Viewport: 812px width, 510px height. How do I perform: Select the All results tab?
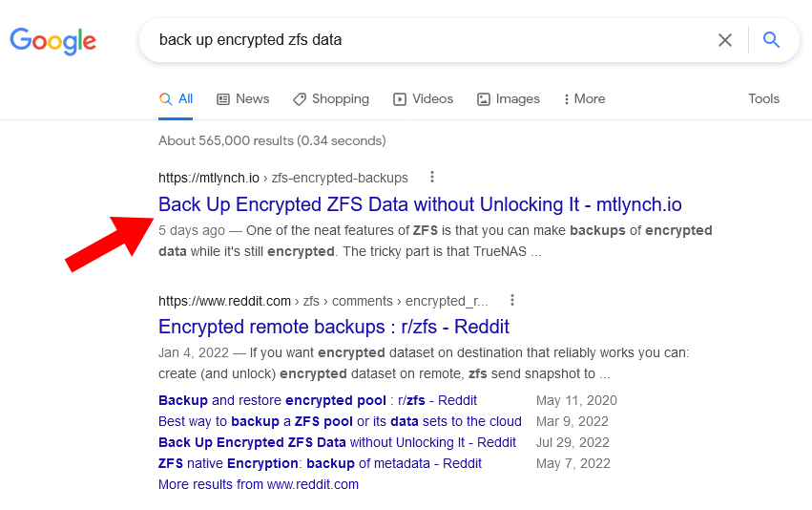pos(177,99)
